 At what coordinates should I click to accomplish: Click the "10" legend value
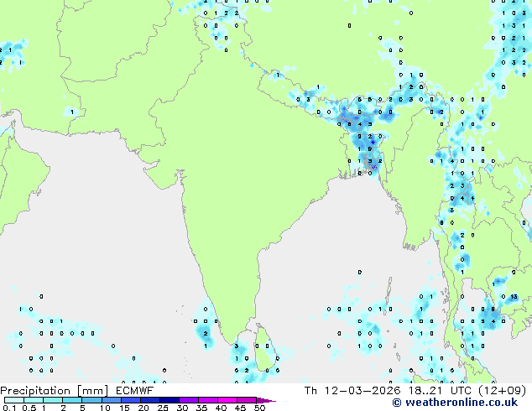click(x=105, y=408)
